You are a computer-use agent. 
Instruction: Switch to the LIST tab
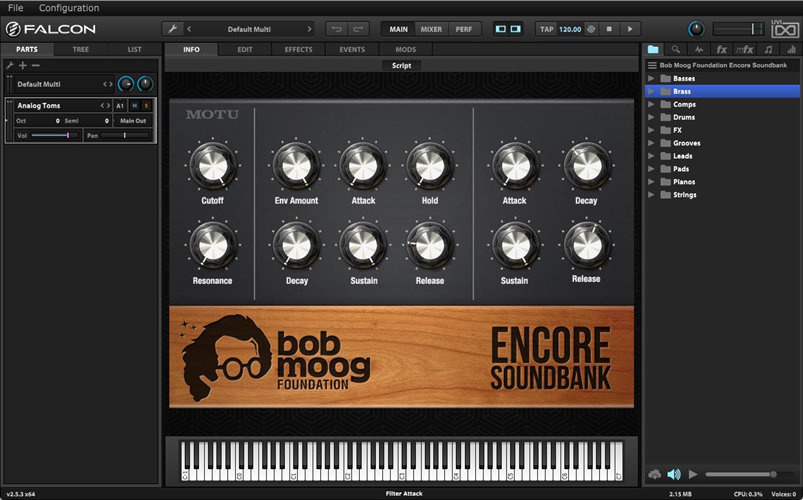[134, 49]
